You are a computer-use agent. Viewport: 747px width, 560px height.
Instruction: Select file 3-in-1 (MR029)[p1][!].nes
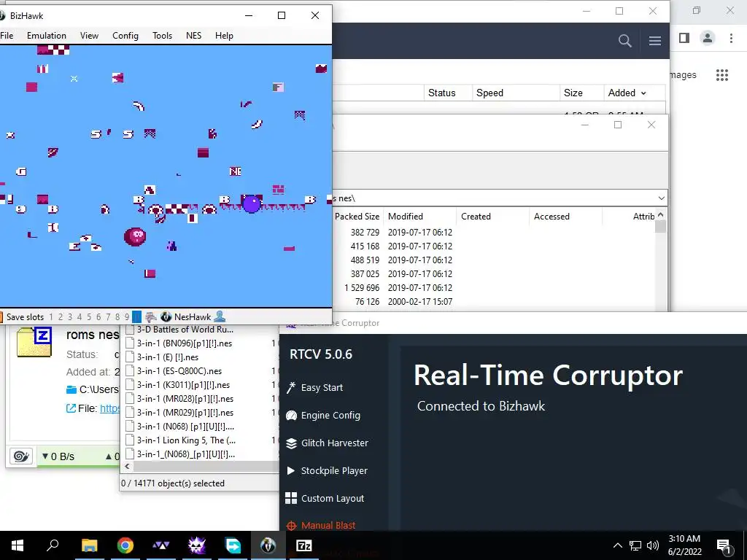[185, 413]
